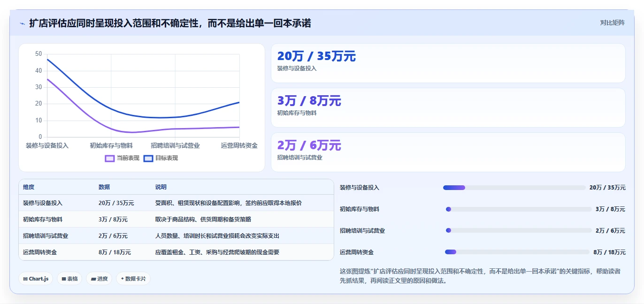Click chart x-axis label 招聘培训与试营业
This screenshot has height=304, width=644.
click(175, 146)
